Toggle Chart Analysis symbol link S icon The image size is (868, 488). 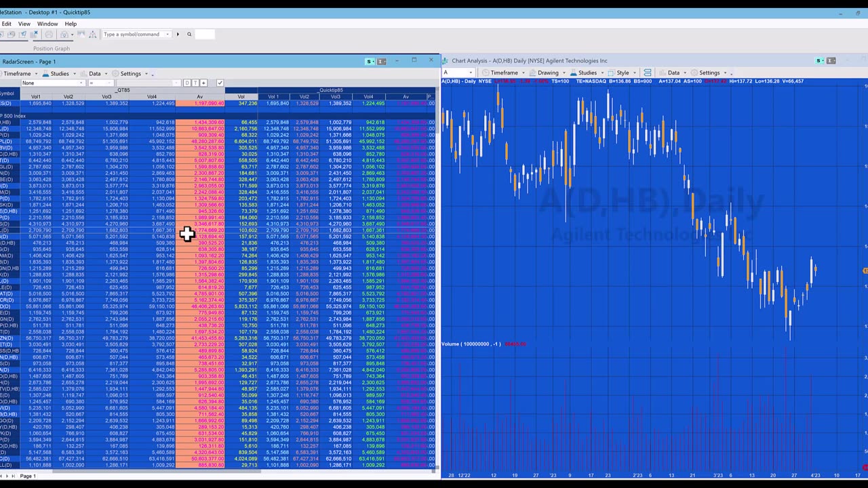(x=820, y=61)
